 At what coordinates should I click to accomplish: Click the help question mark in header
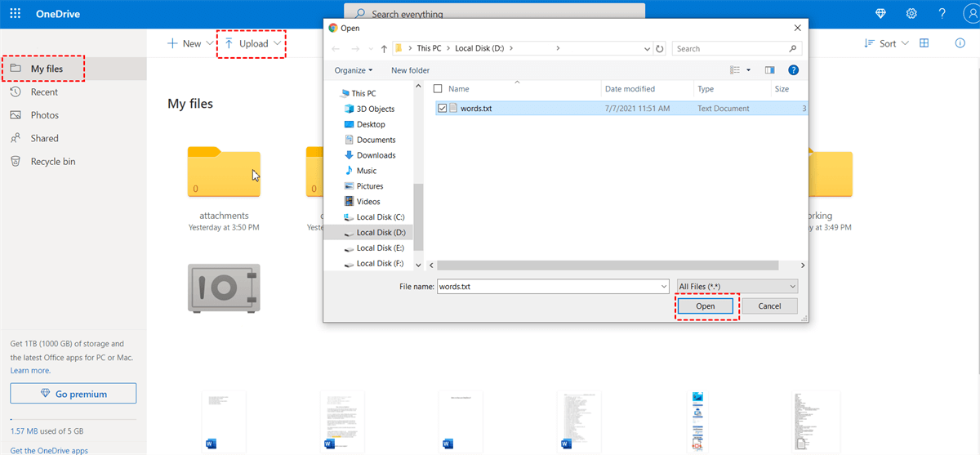942,14
